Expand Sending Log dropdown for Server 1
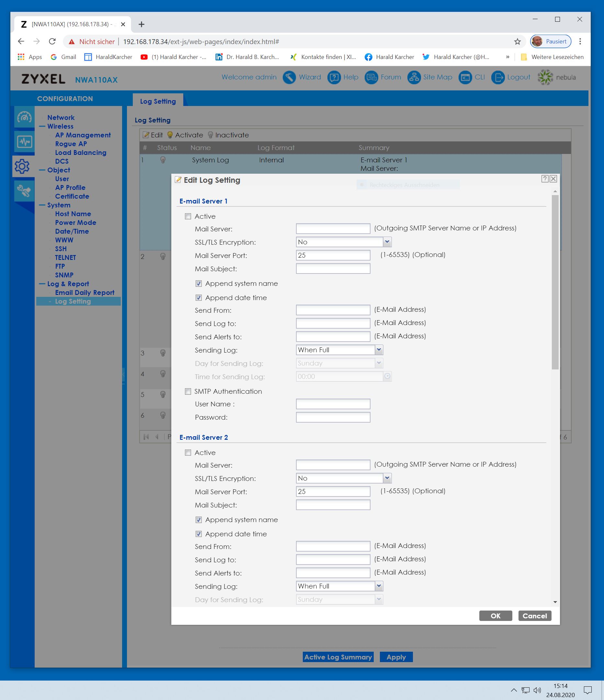Image resolution: width=604 pixels, height=700 pixels. point(379,350)
